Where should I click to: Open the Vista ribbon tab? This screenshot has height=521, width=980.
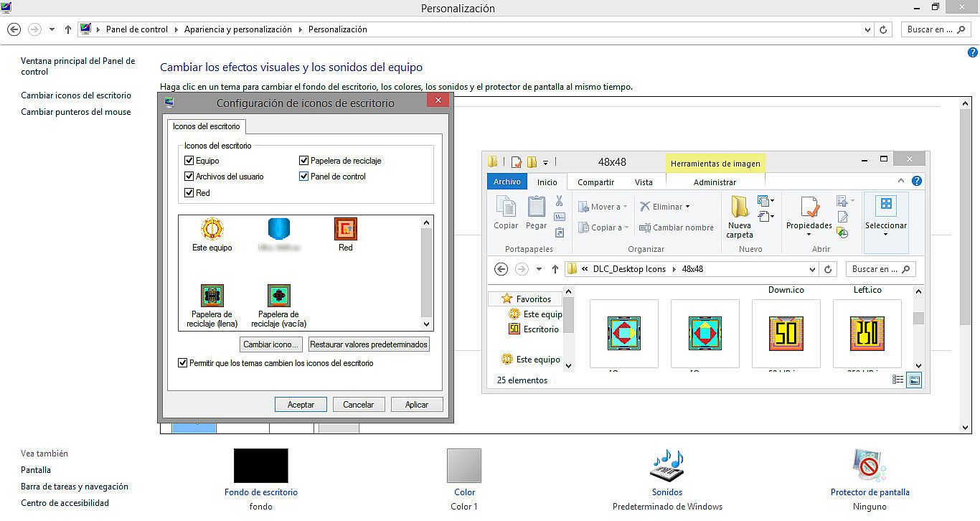pos(644,182)
